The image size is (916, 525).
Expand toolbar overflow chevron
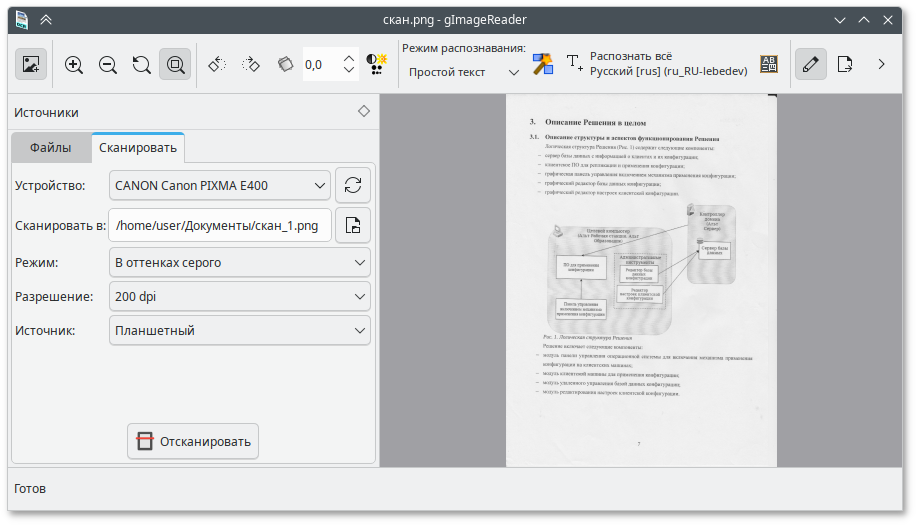(882, 64)
